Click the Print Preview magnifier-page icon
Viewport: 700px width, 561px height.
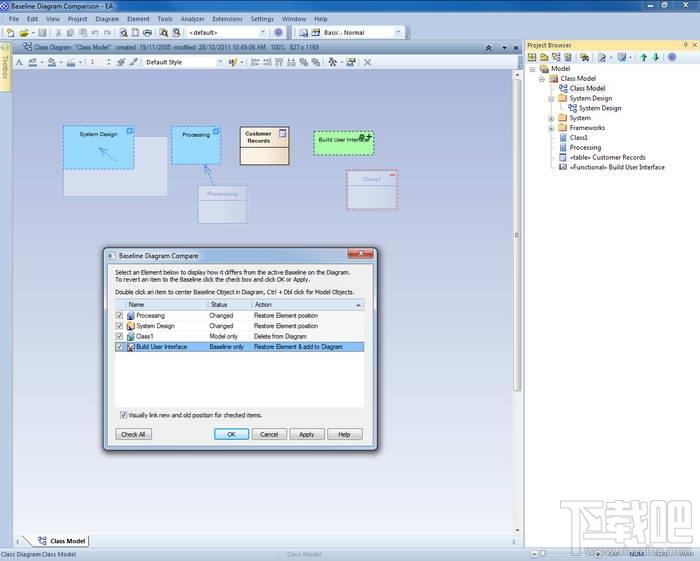click(x=124, y=33)
